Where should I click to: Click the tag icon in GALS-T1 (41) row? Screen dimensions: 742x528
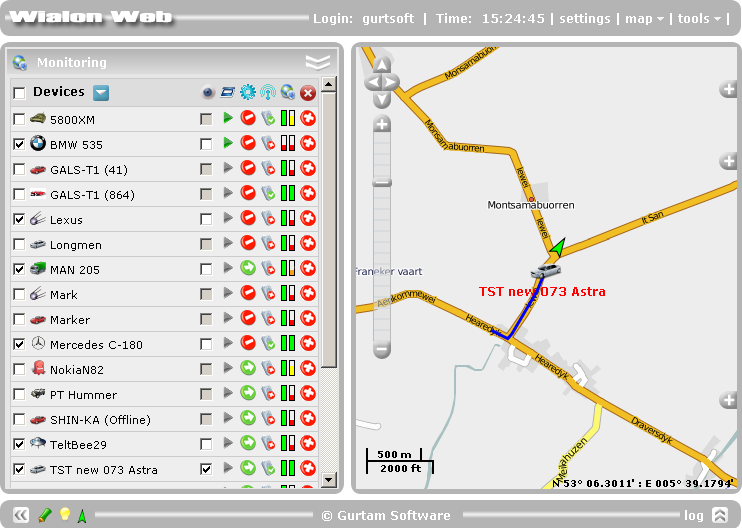coord(268,168)
